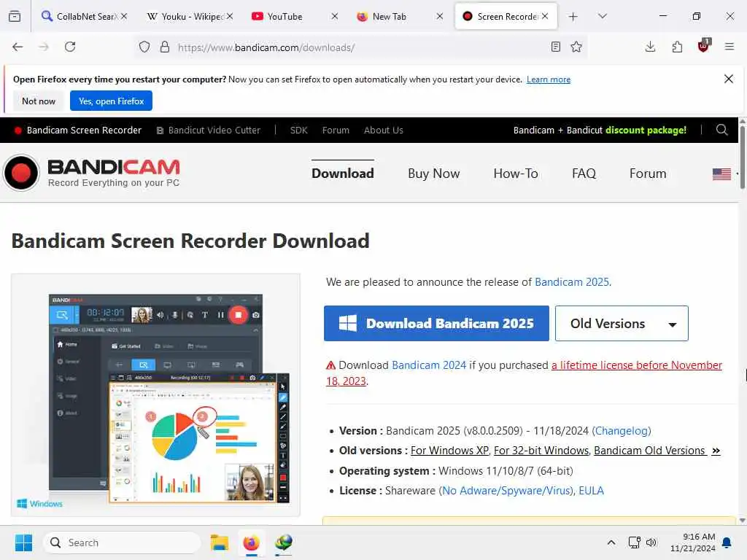
Task: Click the volume speaker tray icon
Action: [x=651, y=542]
